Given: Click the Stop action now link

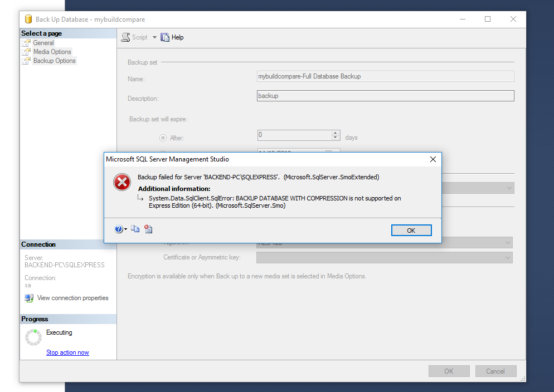Looking at the screenshot, I should 67,352.
